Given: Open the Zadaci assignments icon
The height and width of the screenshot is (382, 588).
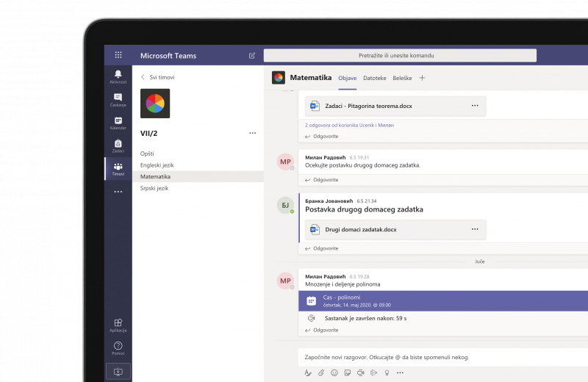Looking at the screenshot, I should pyautogui.click(x=118, y=146).
